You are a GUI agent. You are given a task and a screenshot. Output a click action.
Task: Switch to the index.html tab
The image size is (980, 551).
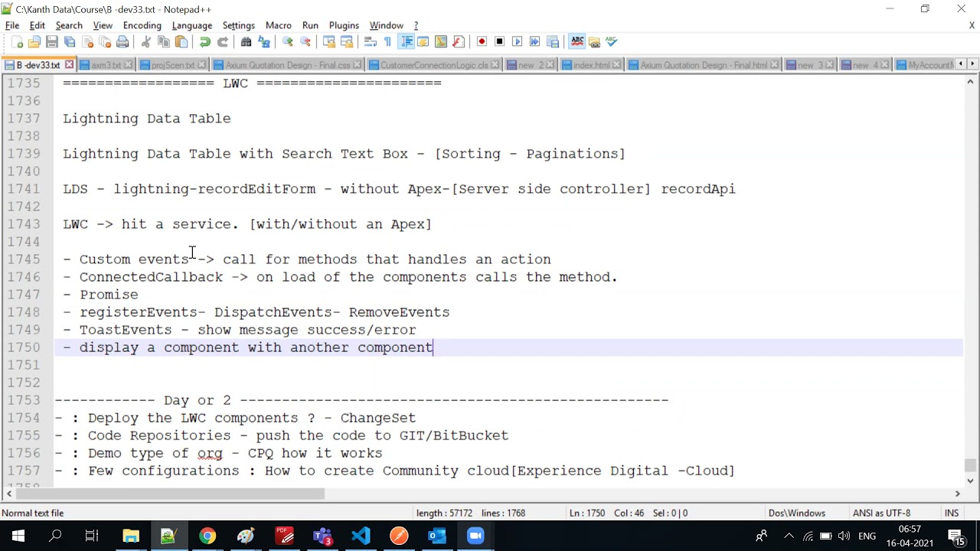590,65
